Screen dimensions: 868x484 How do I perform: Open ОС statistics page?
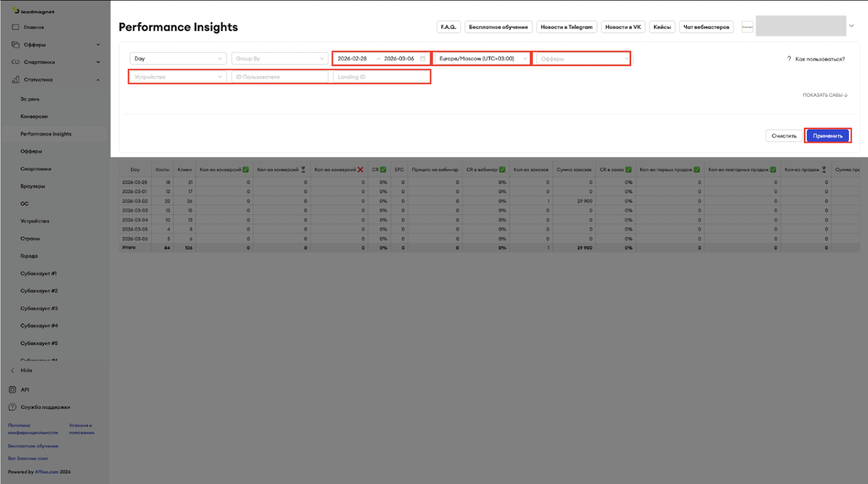point(25,203)
